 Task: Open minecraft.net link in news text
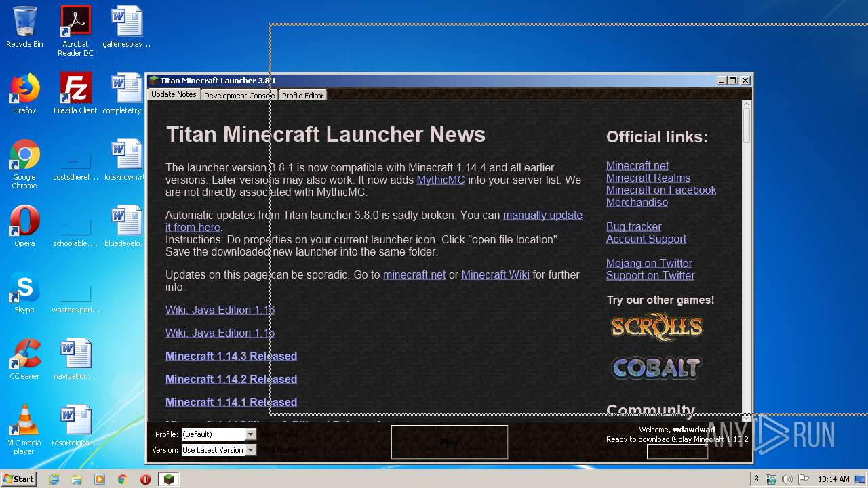pos(414,274)
